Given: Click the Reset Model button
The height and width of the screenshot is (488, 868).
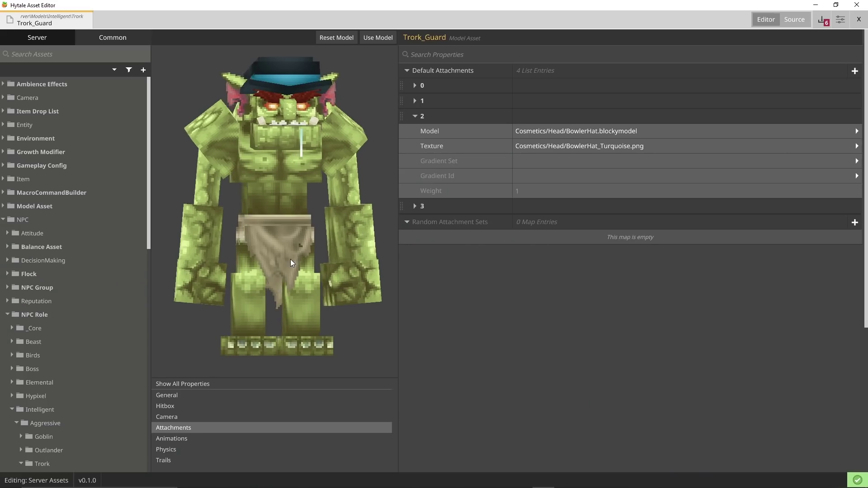Looking at the screenshot, I should tap(336, 38).
